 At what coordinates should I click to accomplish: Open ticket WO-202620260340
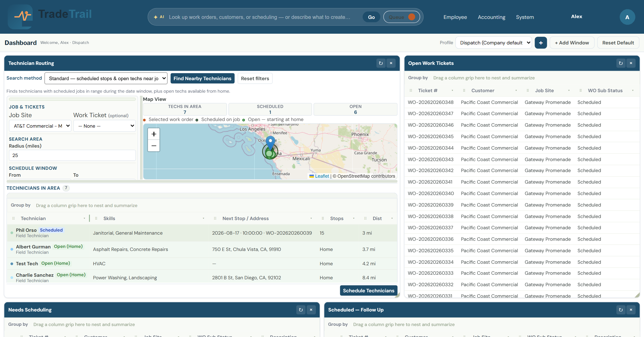[431, 193]
